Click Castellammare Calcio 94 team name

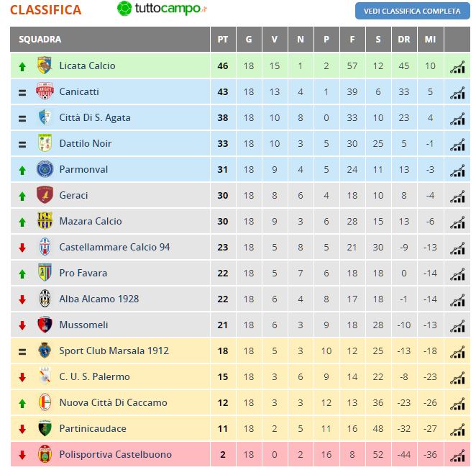pyautogui.click(x=114, y=247)
